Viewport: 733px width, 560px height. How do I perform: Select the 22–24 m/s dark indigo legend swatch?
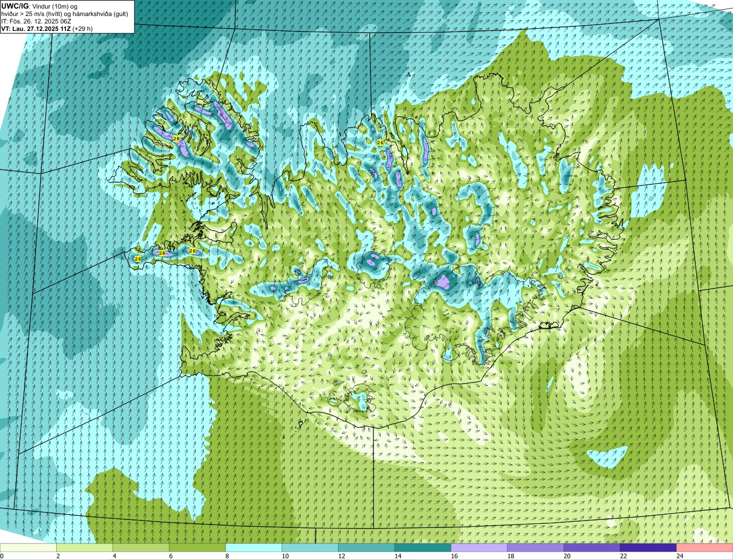(648, 547)
